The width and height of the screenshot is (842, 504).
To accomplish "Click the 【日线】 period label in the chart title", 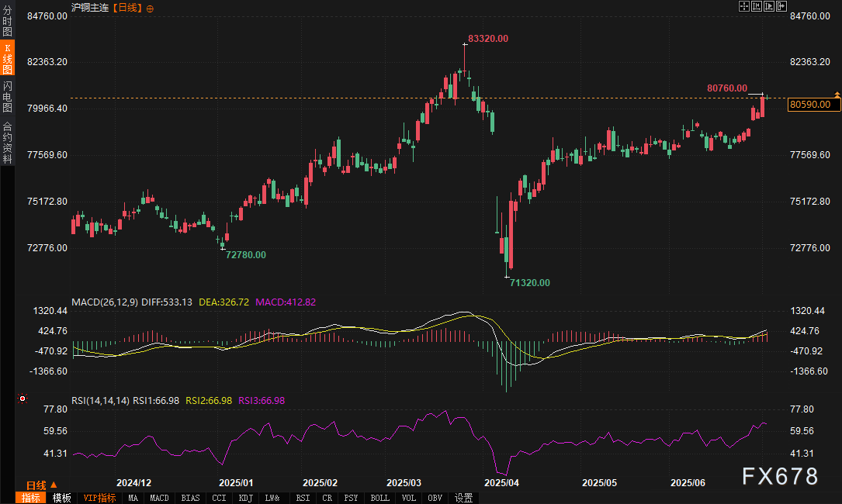I will point(127,8).
